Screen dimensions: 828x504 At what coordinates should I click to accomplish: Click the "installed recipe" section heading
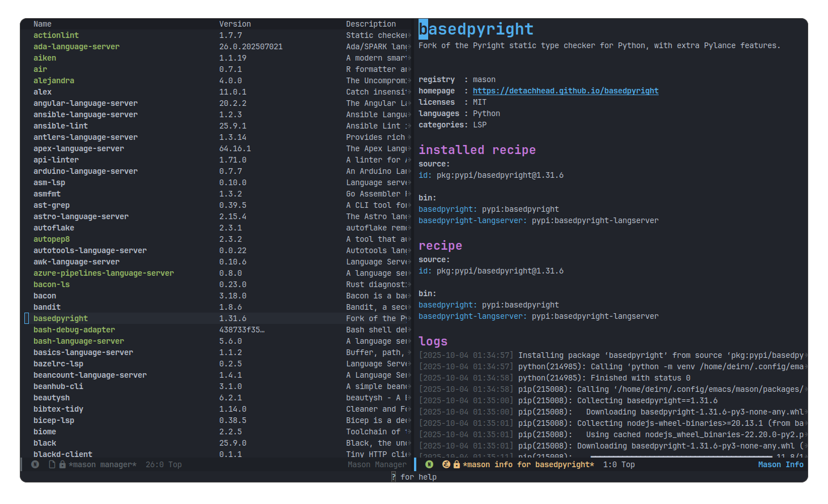(477, 150)
